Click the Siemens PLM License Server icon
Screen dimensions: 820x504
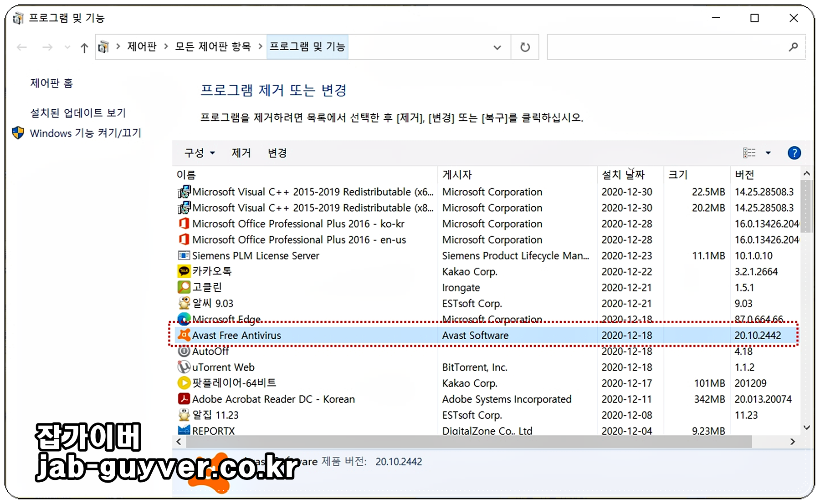point(184,255)
